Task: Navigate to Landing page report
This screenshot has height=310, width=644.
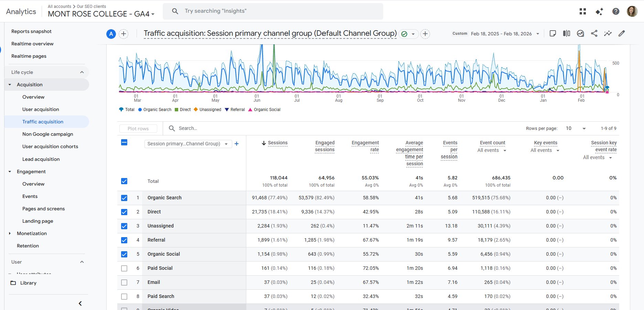Action: (x=37, y=221)
